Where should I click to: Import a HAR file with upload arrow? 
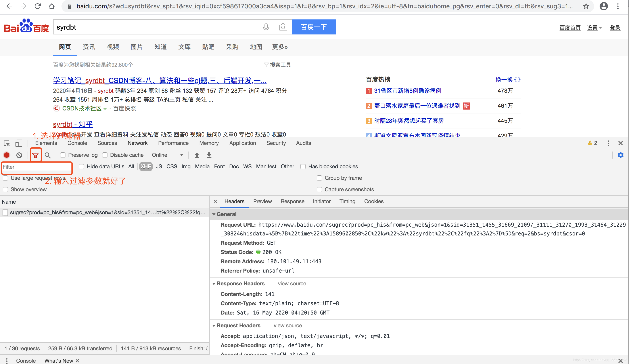click(197, 155)
